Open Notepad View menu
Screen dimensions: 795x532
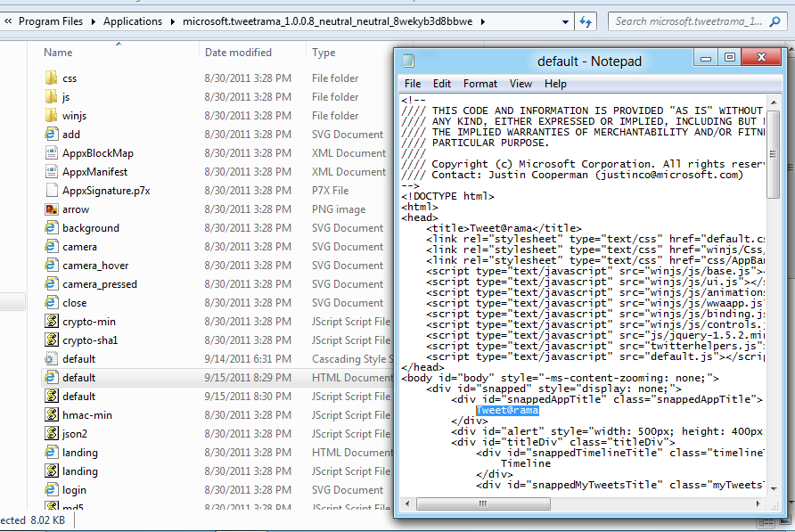[520, 84]
